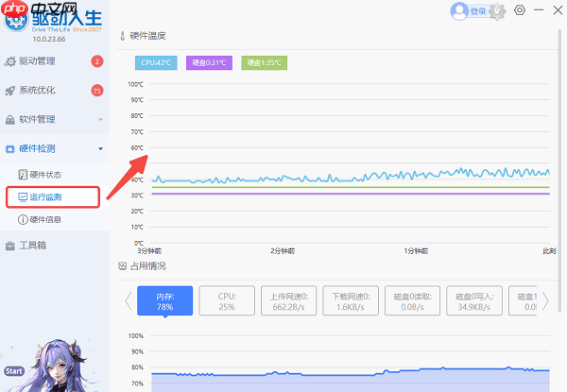Screen dimensions: 567x392
Task: Select 硬件检测 in the sidebar
Action: pyautogui.click(x=54, y=148)
